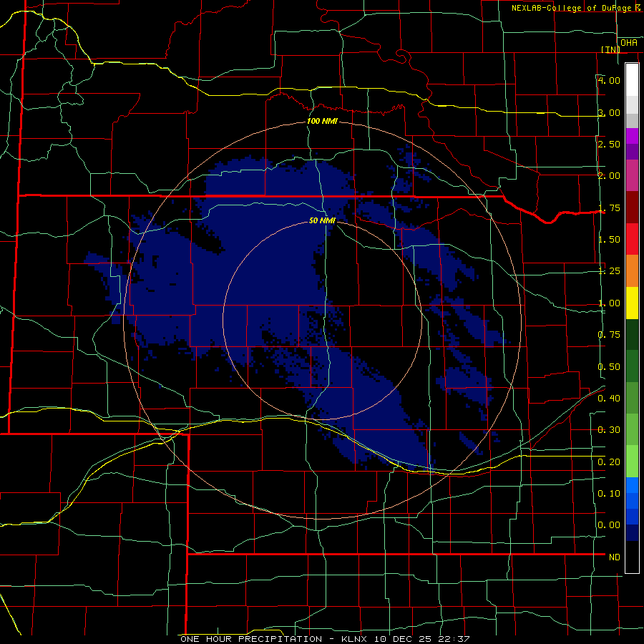644x644 pixels.
Task: Select the 0.40 legend value
Action: 609,399
